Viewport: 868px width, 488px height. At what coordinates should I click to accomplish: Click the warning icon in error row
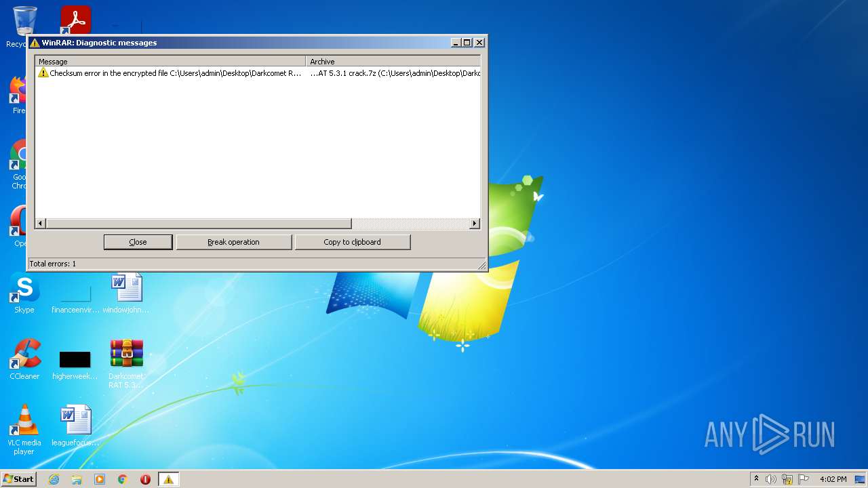pos(43,73)
